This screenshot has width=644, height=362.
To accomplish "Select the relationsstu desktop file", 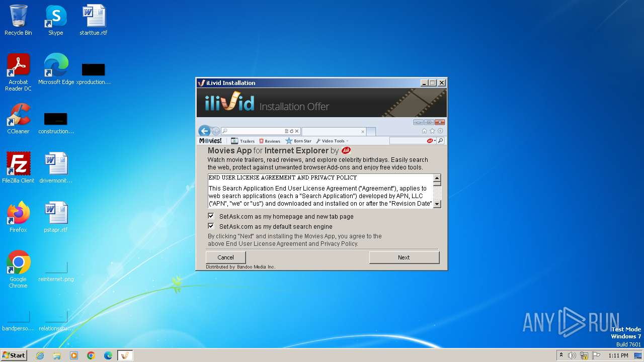I will (56, 321).
